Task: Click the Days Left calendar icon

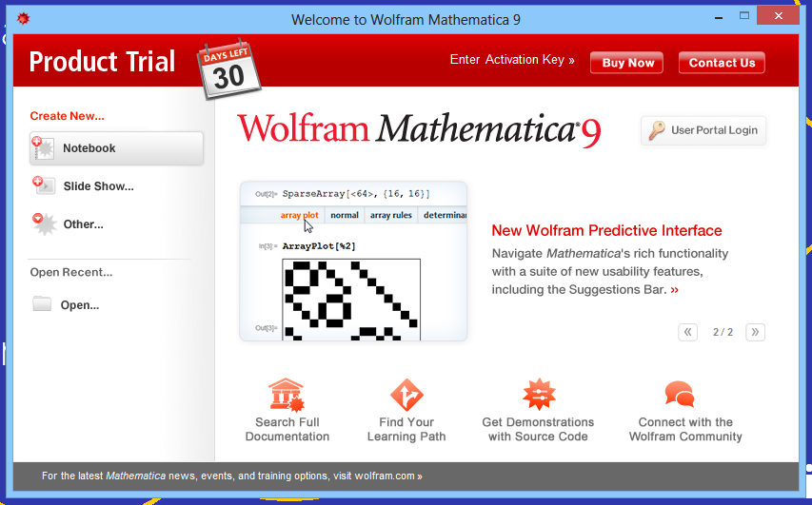Action: [228, 69]
